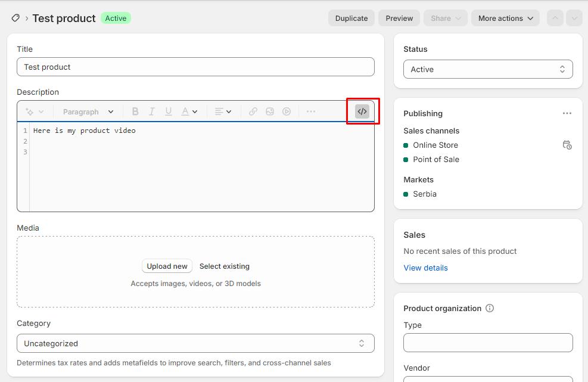Open the text color picker
The image size is (588, 382).
189,111
